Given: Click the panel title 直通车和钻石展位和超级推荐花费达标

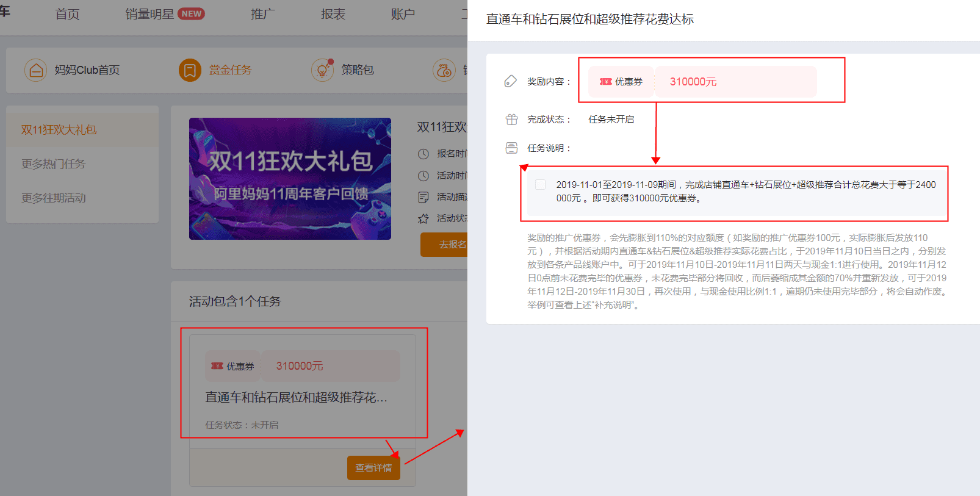Looking at the screenshot, I should 590,20.
